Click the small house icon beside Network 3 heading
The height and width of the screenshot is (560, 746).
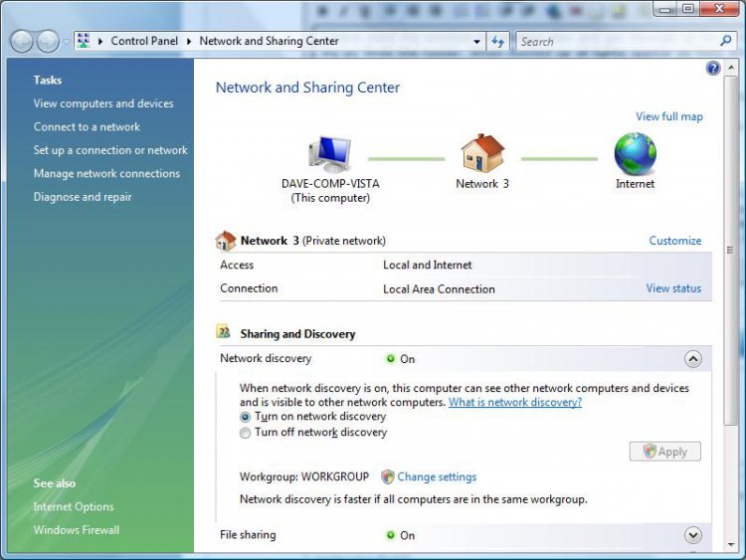click(x=226, y=241)
